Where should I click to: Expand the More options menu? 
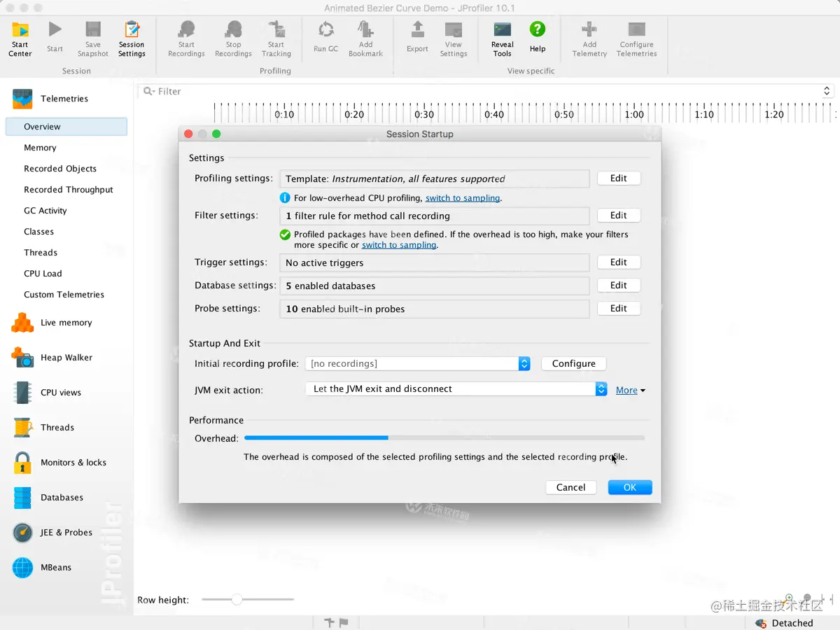point(630,391)
